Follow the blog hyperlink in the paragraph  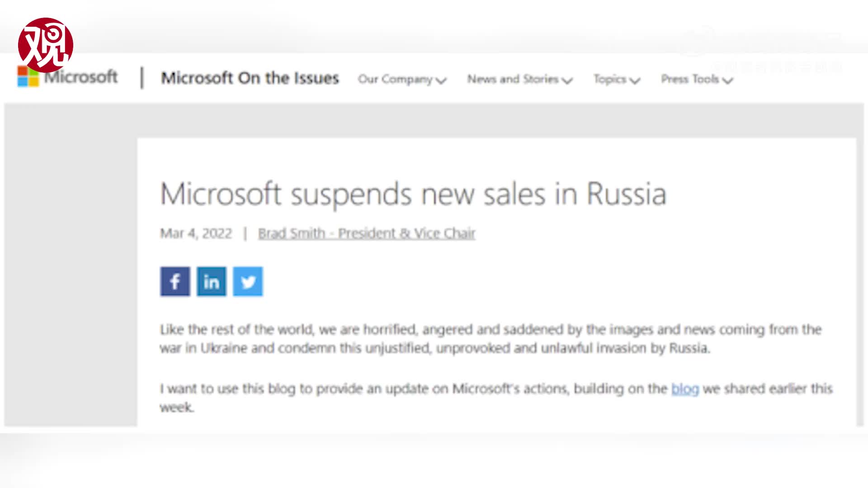click(685, 389)
